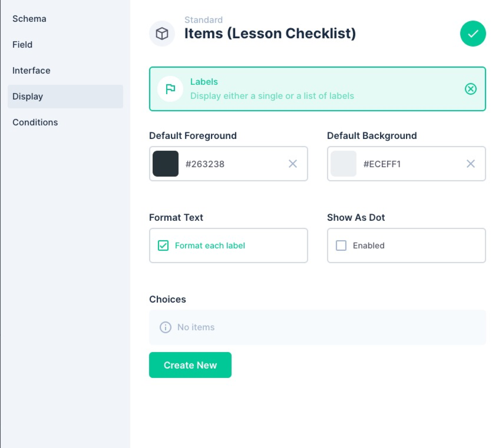Clear the Default Background color value
This screenshot has height=448, width=502.
pyautogui.click(x=470, y=164)
